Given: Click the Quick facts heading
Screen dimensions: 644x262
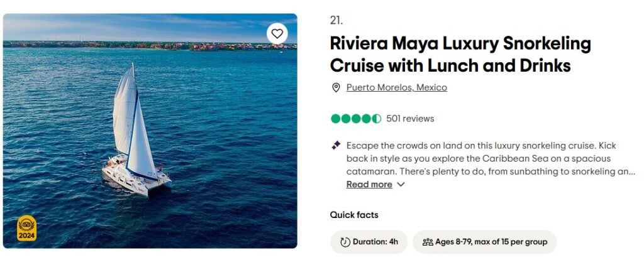Looking at the screenshot, I should [x=354, y=215].
